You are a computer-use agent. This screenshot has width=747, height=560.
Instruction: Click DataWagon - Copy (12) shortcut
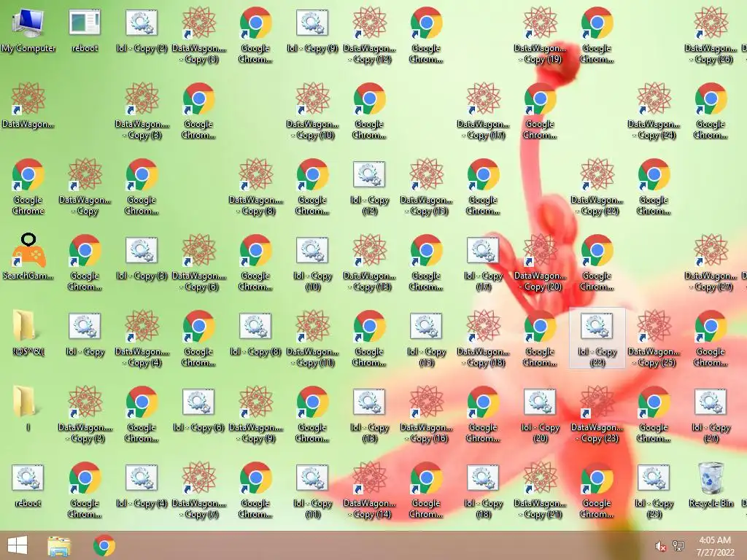(x=369, y=36)
